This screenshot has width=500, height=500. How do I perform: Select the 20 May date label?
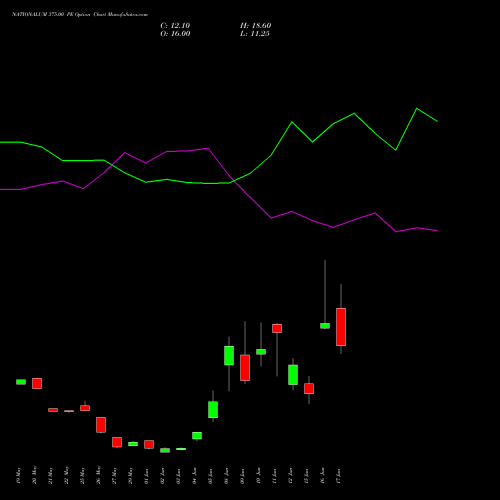tap(34, 475)
